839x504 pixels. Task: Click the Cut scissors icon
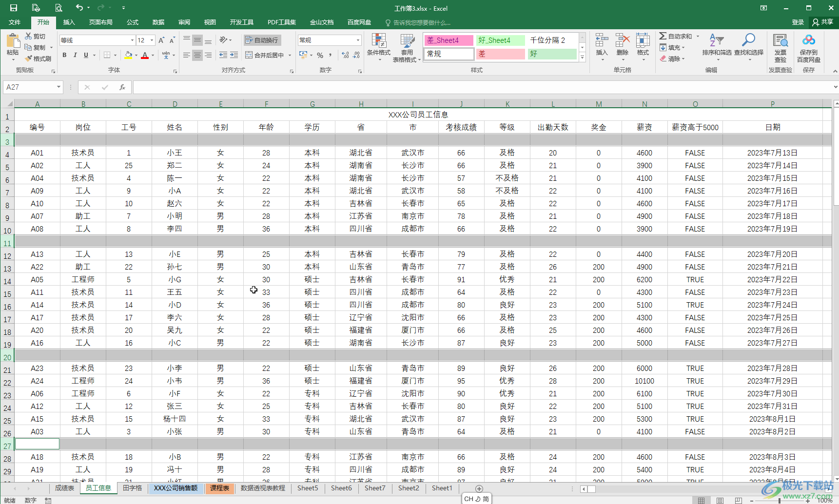point(28,36)
